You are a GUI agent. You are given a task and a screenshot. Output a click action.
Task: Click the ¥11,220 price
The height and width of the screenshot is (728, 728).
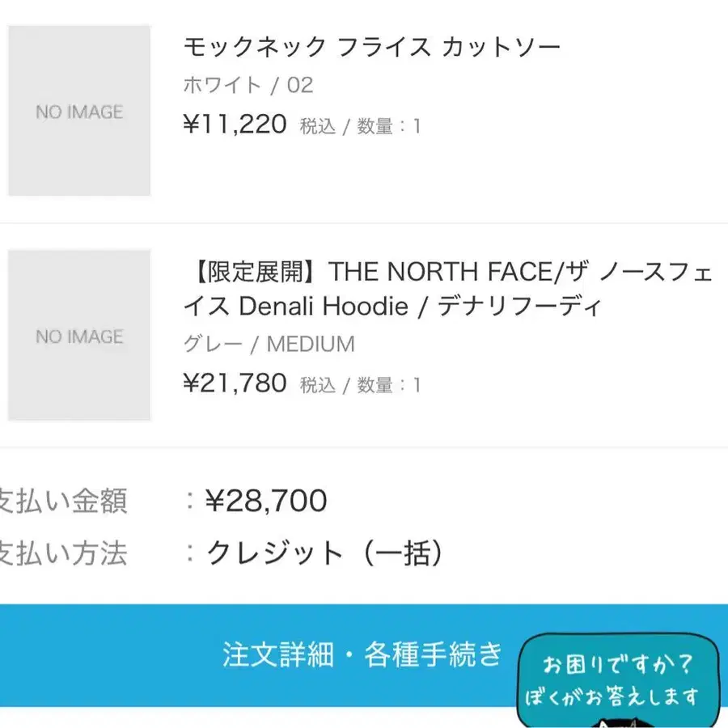235,125
